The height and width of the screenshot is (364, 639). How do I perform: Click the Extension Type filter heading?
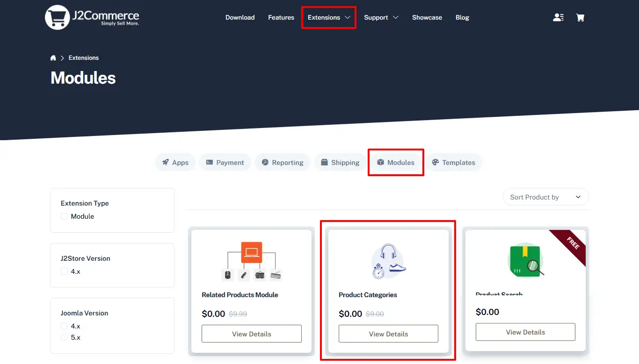click(x=85, y=203)
